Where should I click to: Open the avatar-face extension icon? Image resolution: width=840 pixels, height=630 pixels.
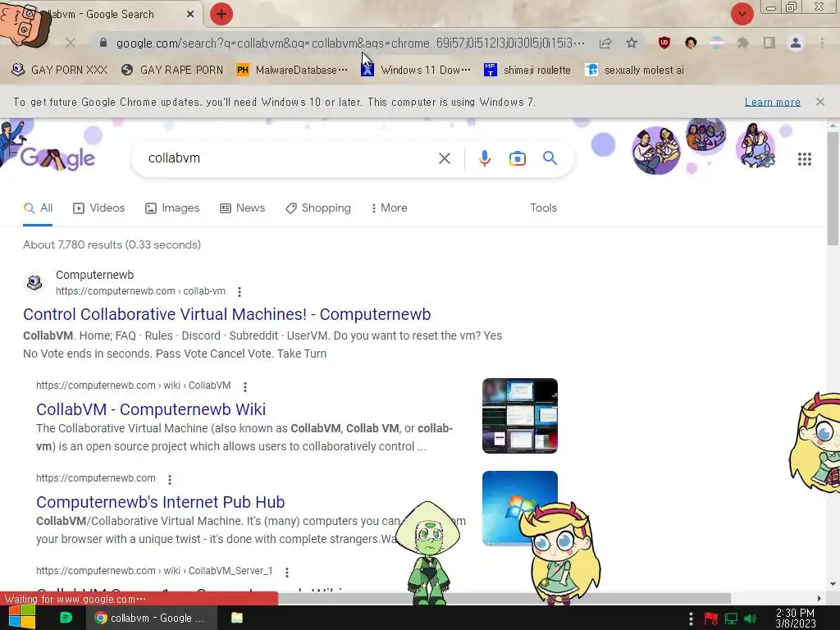[x=691, y=43]
